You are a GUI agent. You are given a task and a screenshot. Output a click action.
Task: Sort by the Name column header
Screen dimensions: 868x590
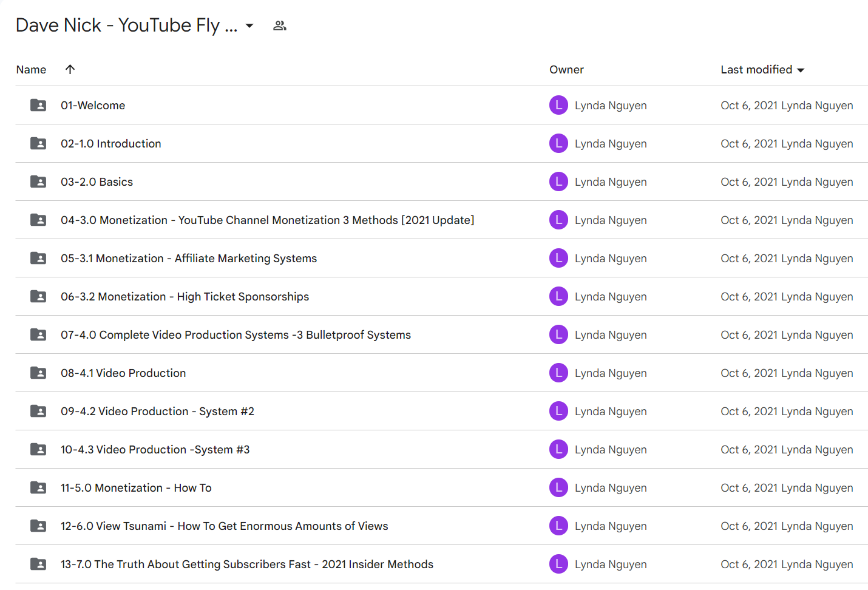32,70
